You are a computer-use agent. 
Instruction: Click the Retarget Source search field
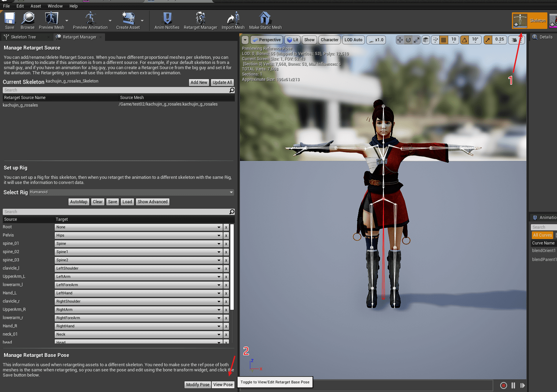point(116,90)
